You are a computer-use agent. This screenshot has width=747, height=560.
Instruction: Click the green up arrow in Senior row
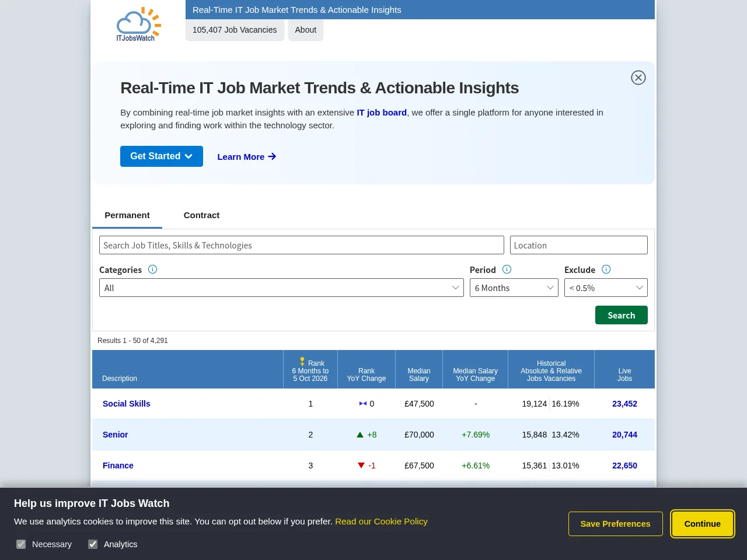[x=360, y=435]
